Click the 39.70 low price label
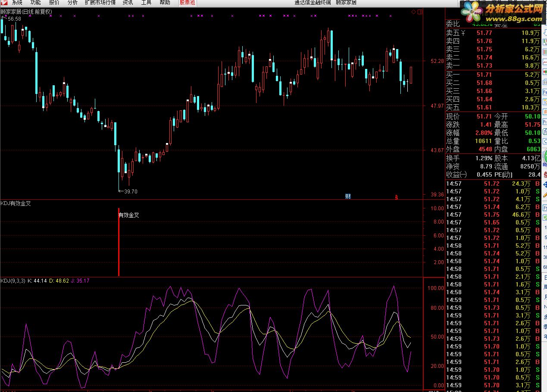This screenshot has height=392, width=547. coord(131,191)
